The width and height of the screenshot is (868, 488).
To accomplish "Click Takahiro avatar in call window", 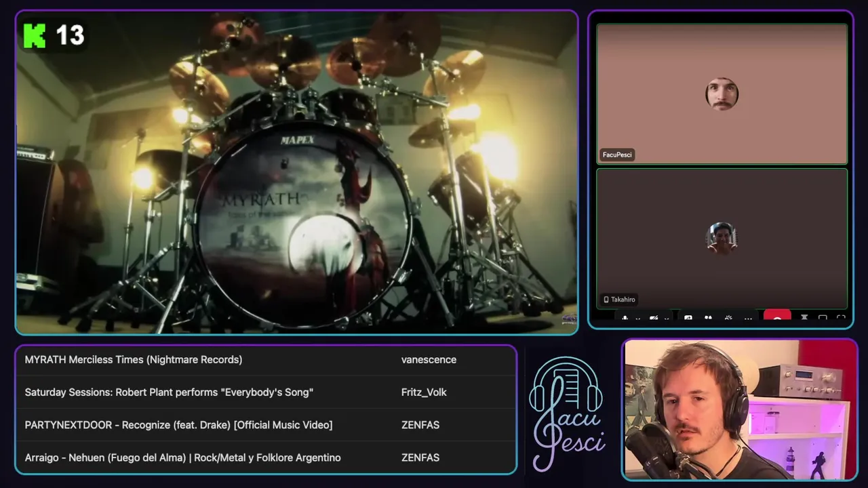I will 722,238.
